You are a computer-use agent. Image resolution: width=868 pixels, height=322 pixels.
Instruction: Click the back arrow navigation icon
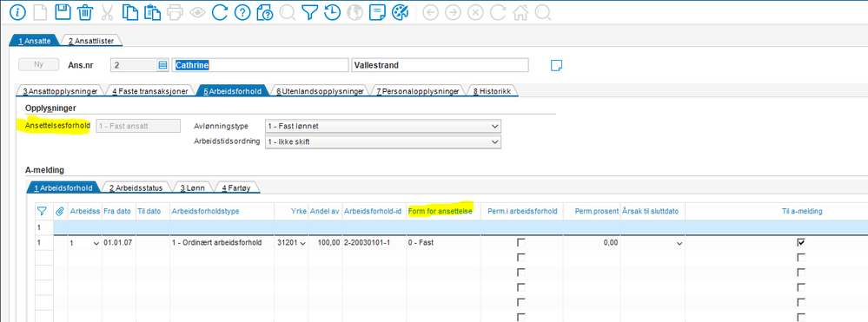pyautogui.click(x=431, y=12)
